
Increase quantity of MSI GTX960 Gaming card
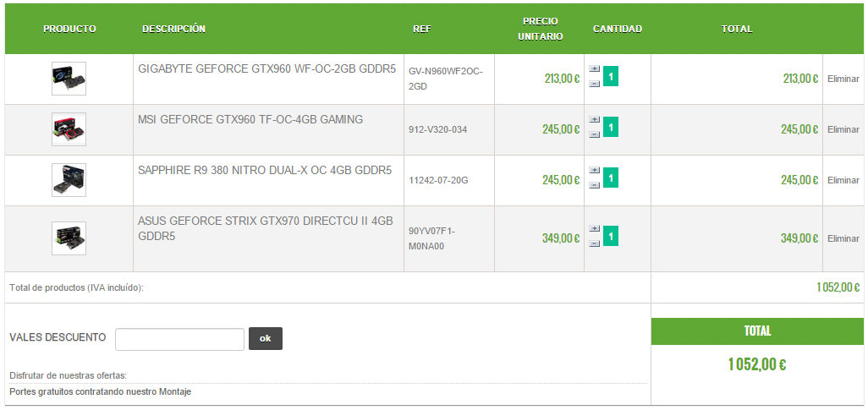pos(595,119)
